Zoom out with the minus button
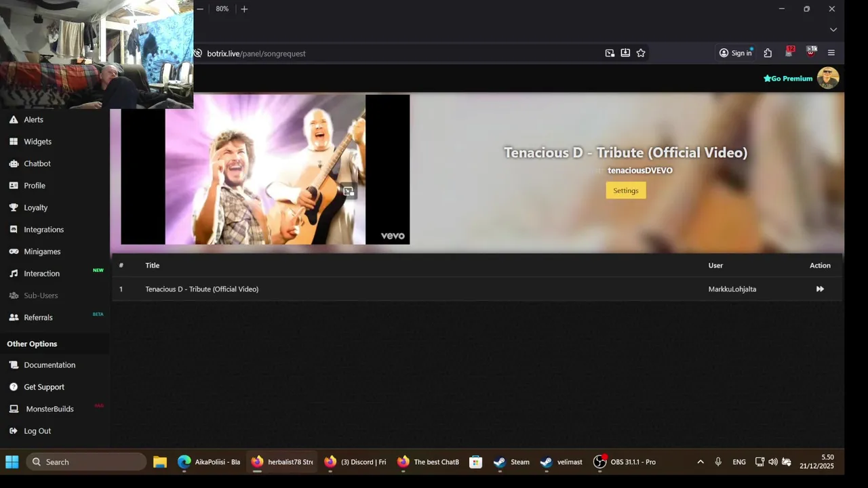This screenshot has height=488, width=868. pyautogui.click(x=200, y=9)
